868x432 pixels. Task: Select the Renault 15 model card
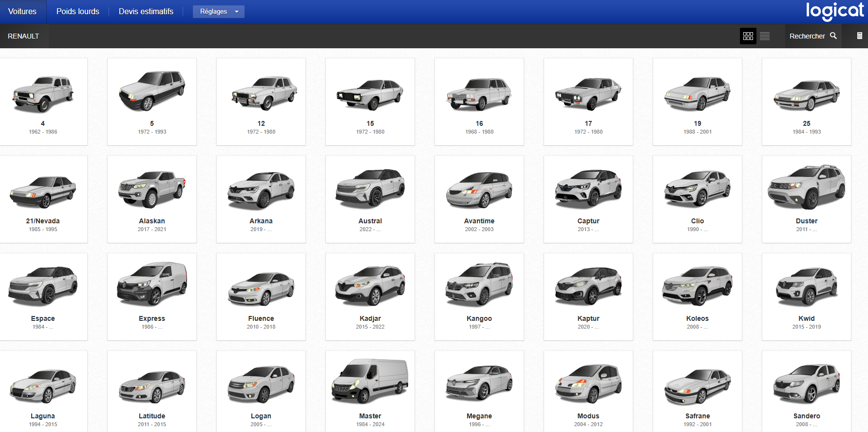[370, 102]
